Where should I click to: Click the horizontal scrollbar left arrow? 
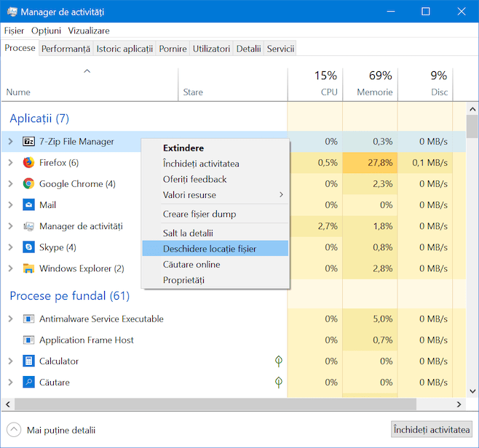pos(8,404)
